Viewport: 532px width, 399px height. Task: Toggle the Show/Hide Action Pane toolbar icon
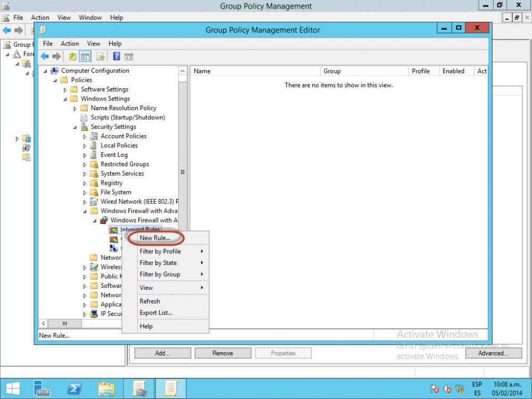pyautogui.click(x=129, y=57)
